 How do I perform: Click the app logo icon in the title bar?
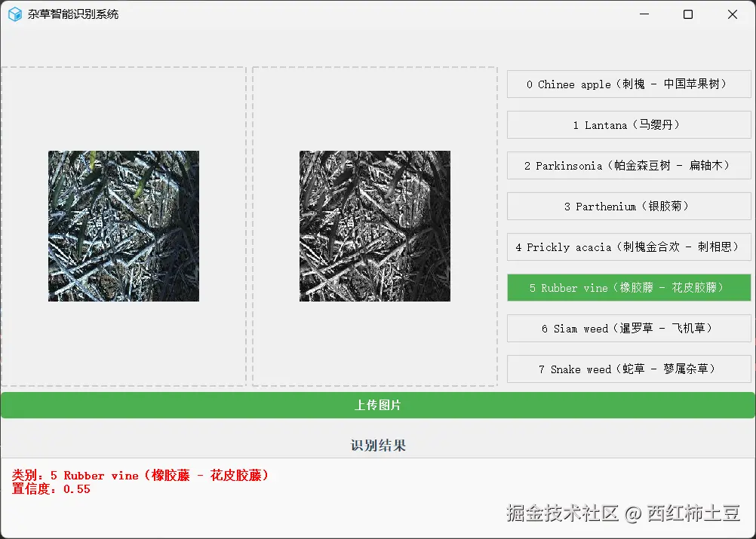tap(14, 14)
